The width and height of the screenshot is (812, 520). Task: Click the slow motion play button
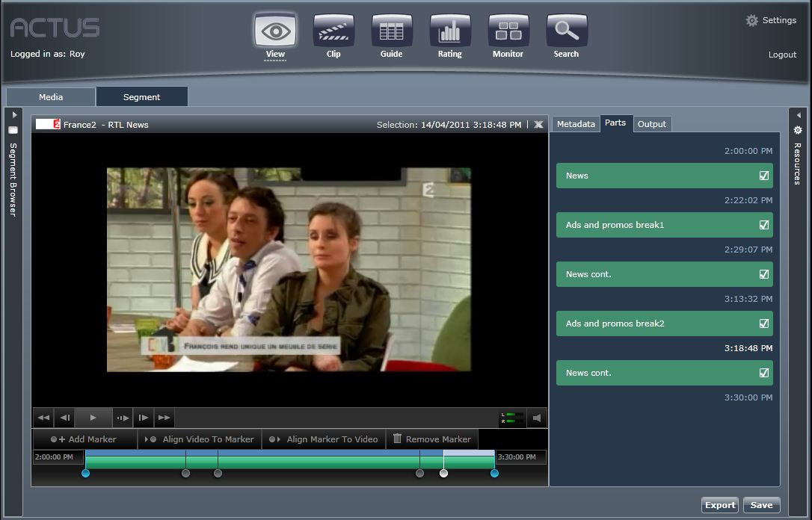(x=123, y=418)
